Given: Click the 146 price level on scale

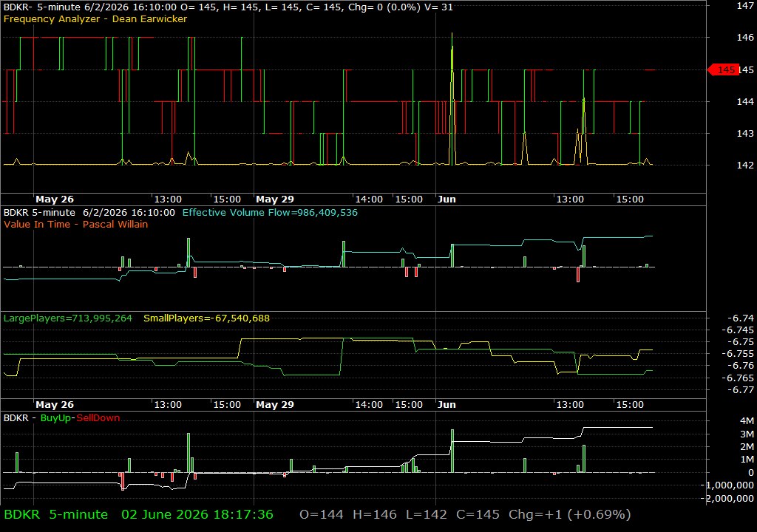Looking at the screenshot, I should click(x=745, y=37).
